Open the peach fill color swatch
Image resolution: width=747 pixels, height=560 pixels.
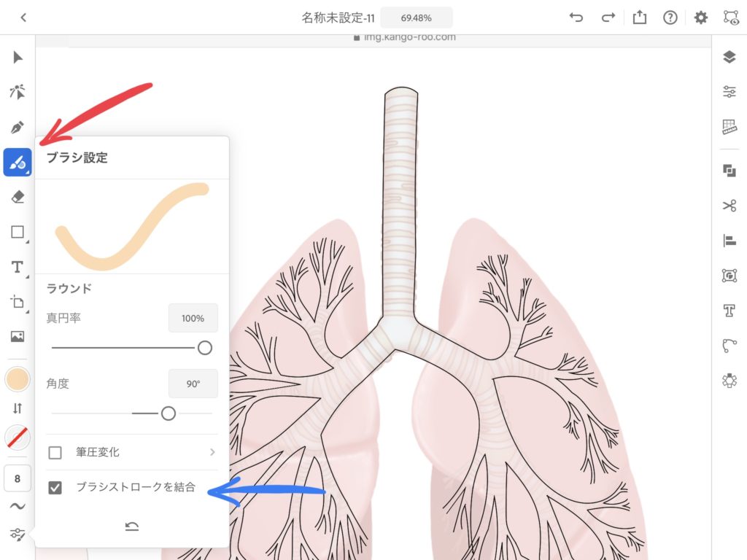click(18, 379)
